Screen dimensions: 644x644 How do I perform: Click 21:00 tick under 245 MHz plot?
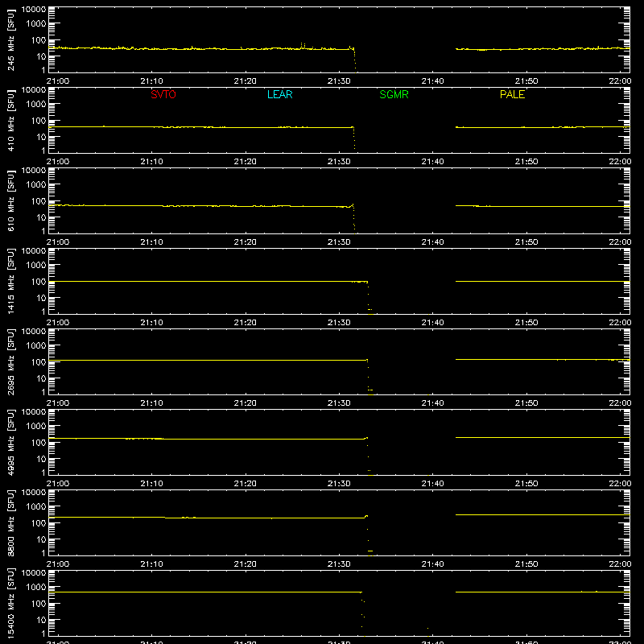(58, 81)
